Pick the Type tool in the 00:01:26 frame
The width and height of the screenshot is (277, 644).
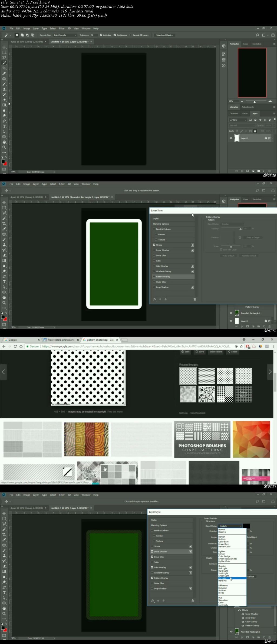(x=4, y=126)
